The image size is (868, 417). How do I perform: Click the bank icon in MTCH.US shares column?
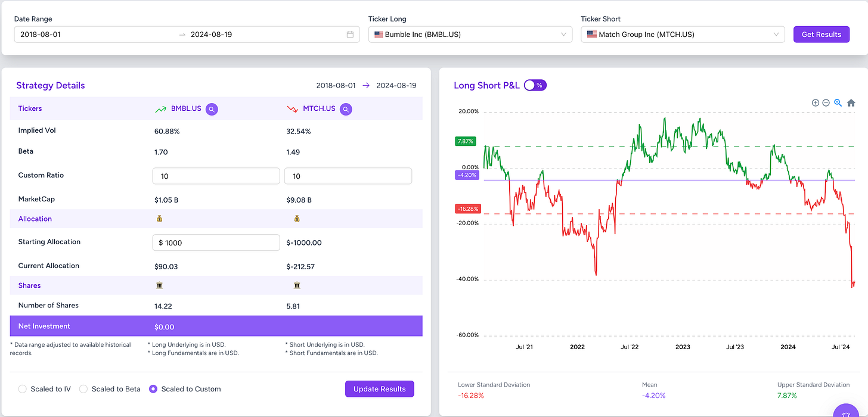point(297,285)
